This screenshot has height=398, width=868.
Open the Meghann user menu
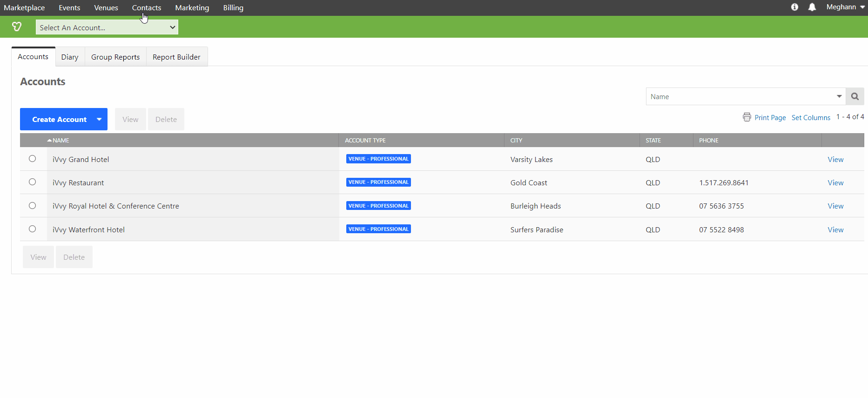coord(845,7)
